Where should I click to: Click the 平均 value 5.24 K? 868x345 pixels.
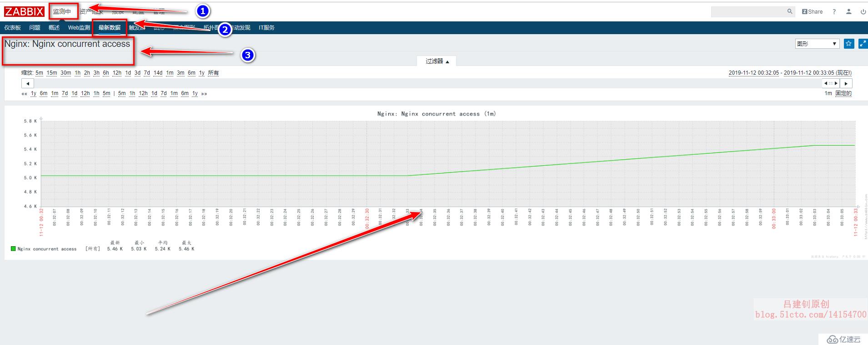pyautogui.click(x=163, y=249)
